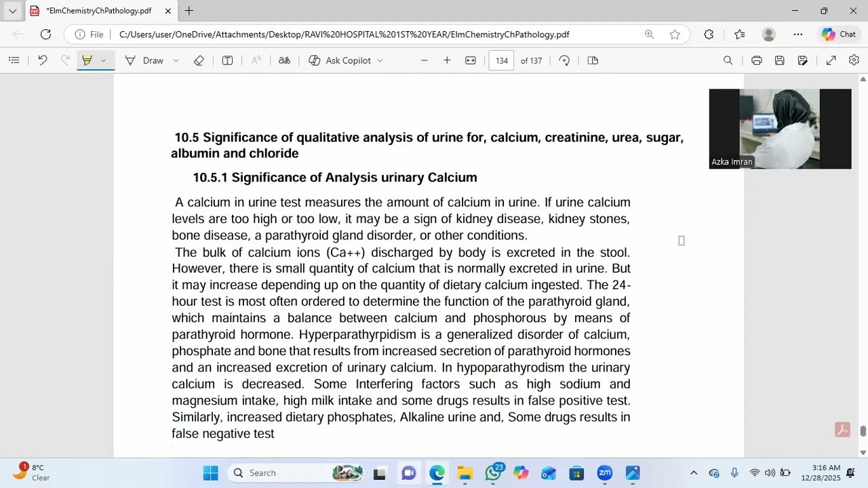Viewport: 868px width, 488px height.
Task: Open the Windows Start menu
Action: [210, 473]
